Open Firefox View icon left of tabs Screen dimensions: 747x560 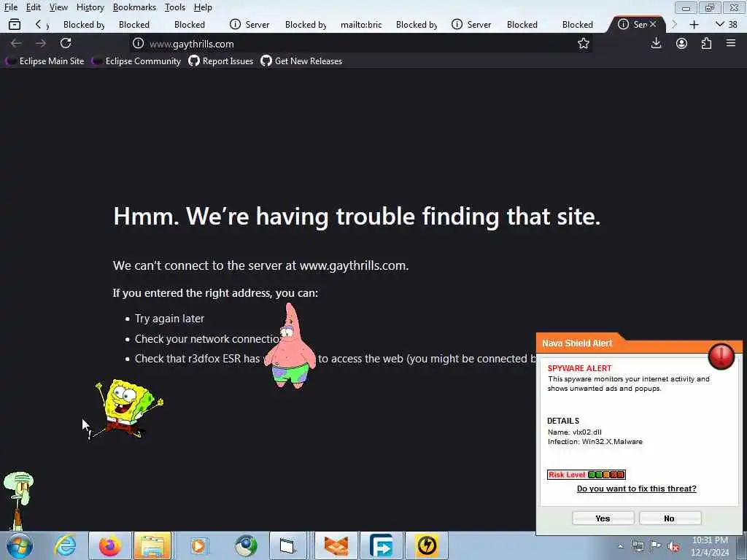[x=15, y=24]
